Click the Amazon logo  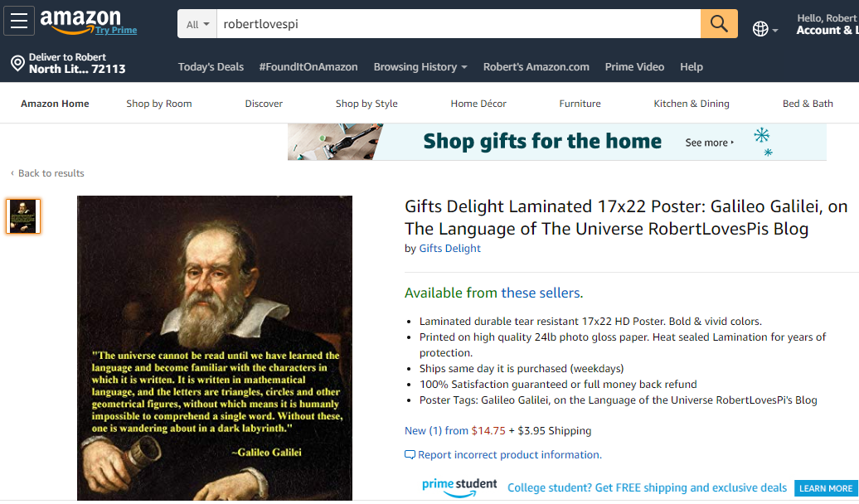[80, 21]
